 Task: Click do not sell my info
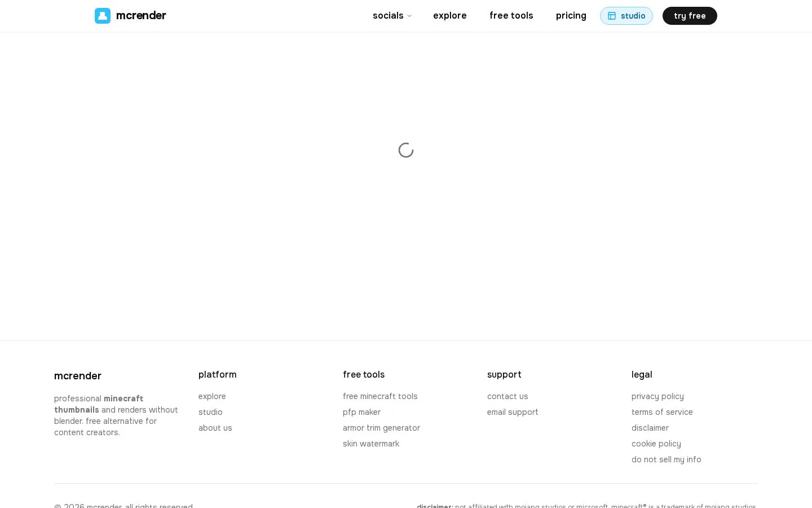(x=667, y=459)
